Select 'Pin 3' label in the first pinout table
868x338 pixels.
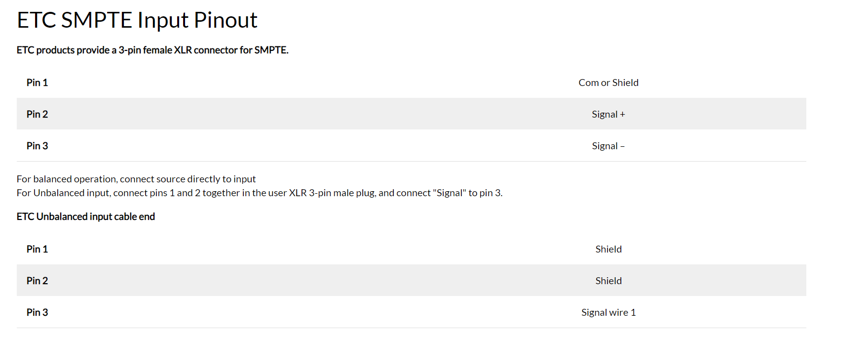(37, 146)
